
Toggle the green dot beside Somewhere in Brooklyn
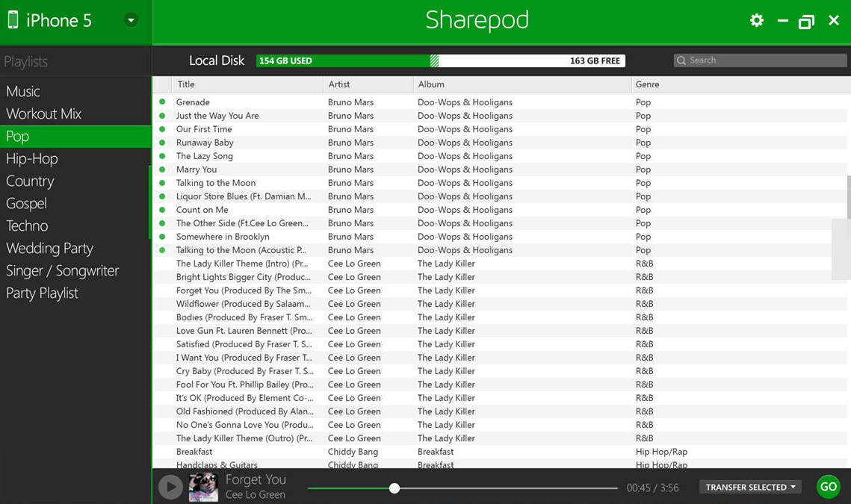pos(161,237)
